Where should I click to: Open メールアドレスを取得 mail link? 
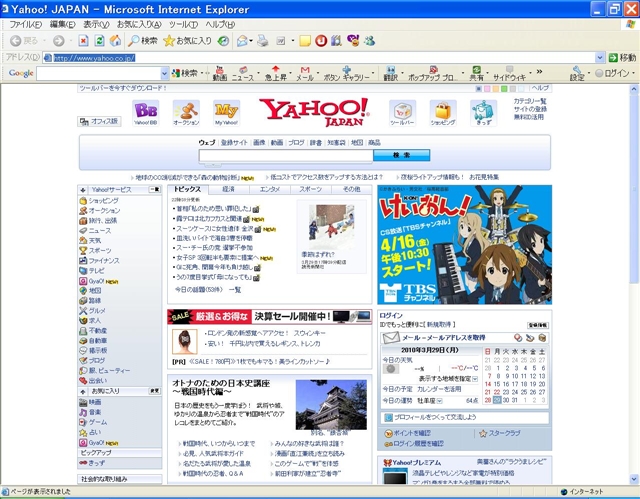pyautogui.click(x=444, y=337)
